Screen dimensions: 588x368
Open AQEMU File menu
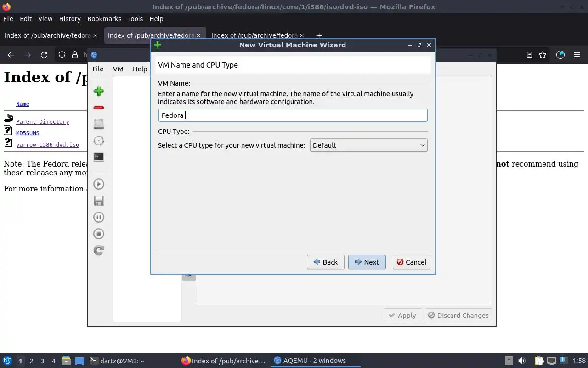[x=98, y=69]
